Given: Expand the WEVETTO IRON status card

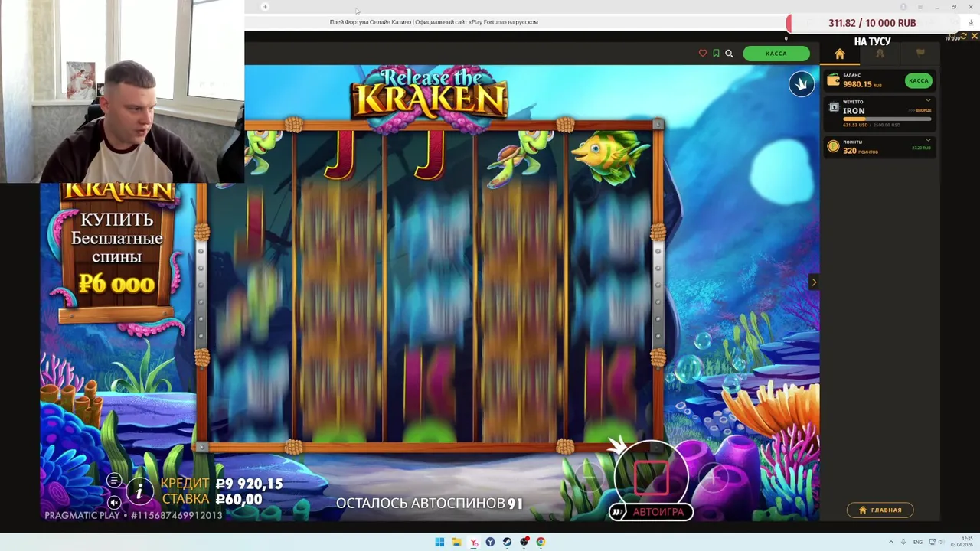Looking at the screenshot, I should coord(928,100).
